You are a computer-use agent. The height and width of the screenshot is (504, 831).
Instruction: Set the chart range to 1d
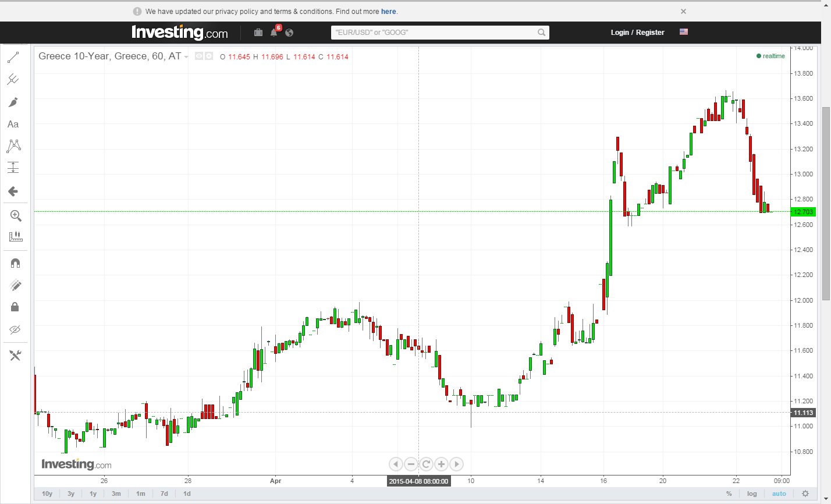pos(187,494)
